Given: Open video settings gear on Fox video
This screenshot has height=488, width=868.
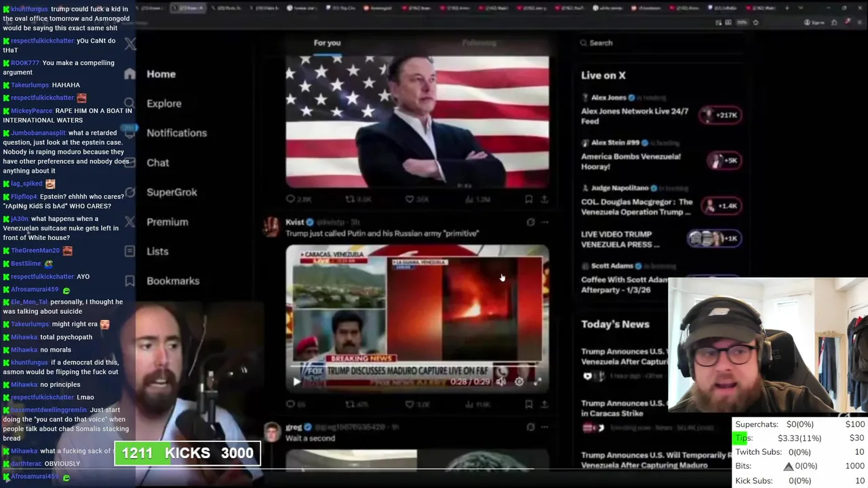Looking at the screenshot, I should (519, 382).
